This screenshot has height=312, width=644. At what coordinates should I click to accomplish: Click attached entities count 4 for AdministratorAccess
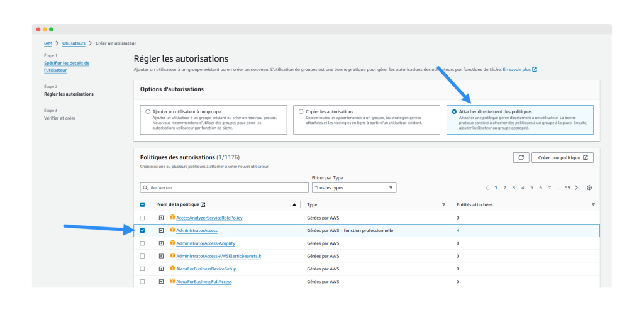[458, 231]
